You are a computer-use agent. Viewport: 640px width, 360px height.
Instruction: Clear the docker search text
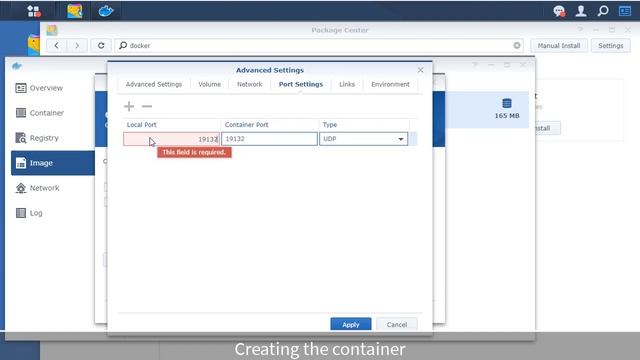517,45
